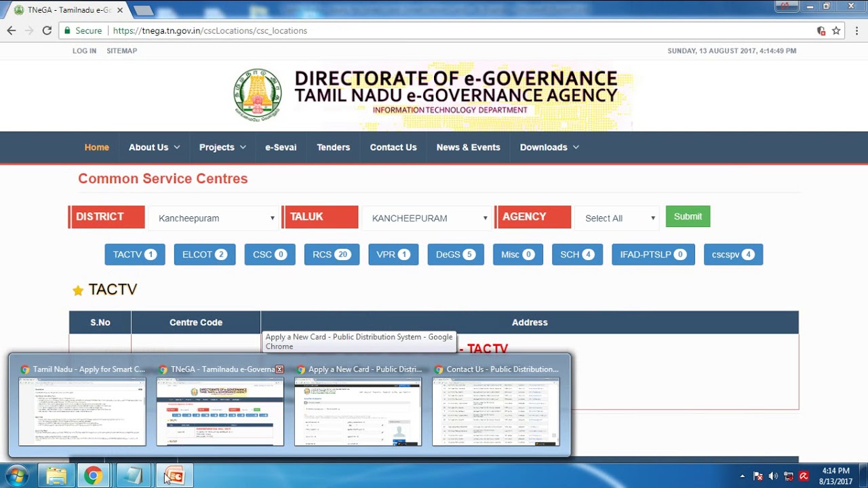Open the new tab button

point(143,10)
